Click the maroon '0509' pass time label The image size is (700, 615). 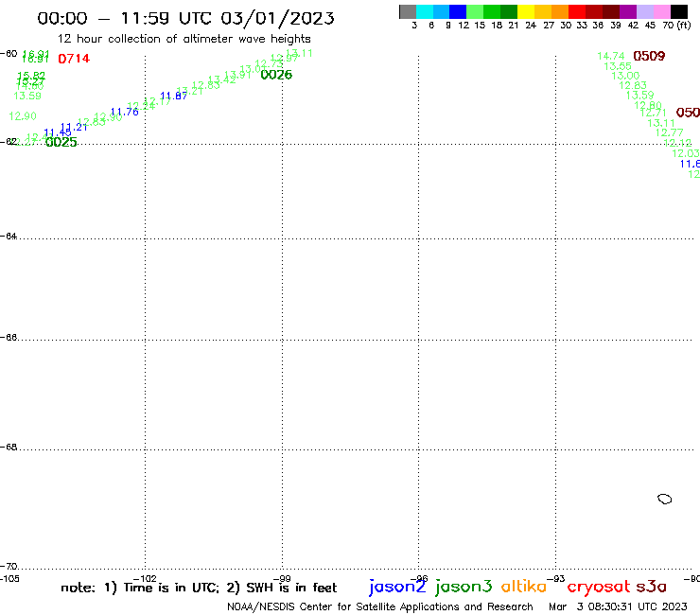coord(649,56)
